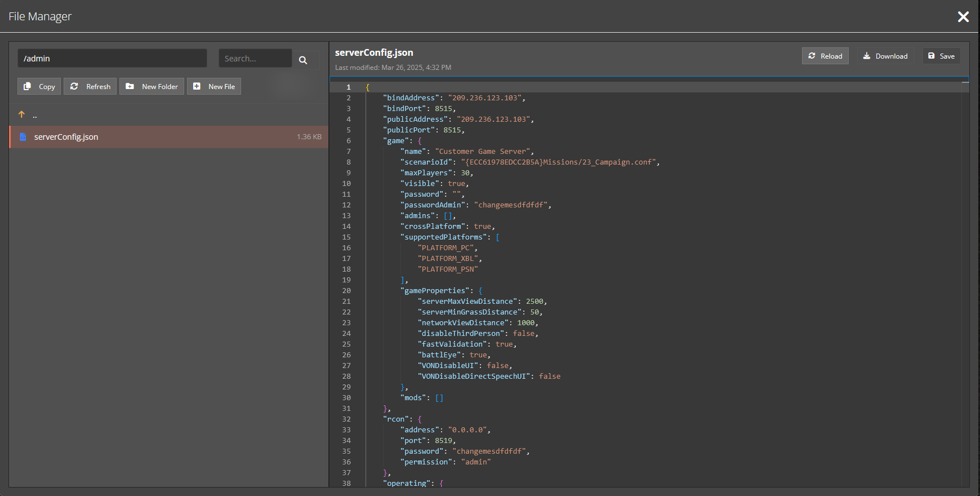Open serverConfig.json in the file list
The height and width of the screenshot is (496, 980).
66,137
